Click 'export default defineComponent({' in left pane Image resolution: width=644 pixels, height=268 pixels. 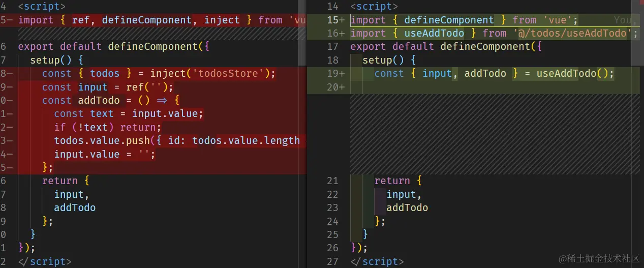[x=114, y=46]
